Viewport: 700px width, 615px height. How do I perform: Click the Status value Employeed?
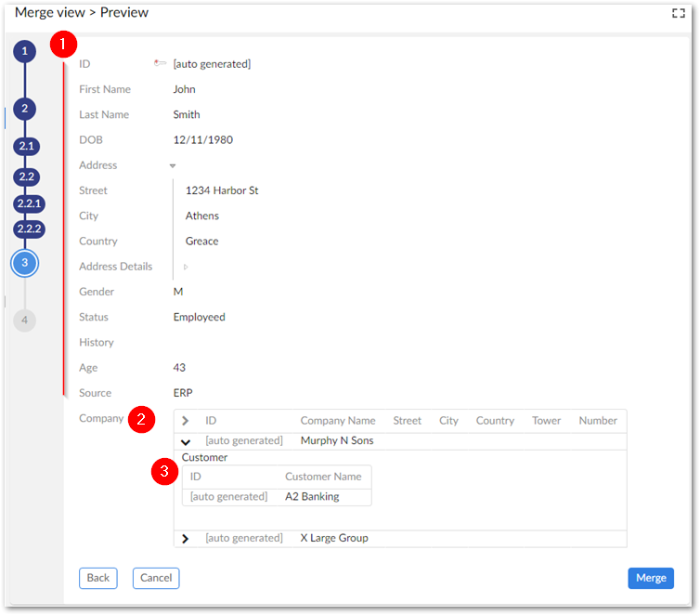199,317
